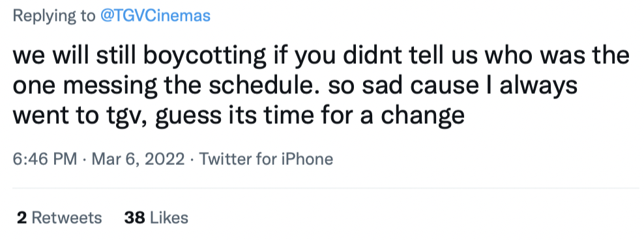644x240 pixels.
Task: Open the 6:46 PM timestamp link
Action: tap(45, 158)
